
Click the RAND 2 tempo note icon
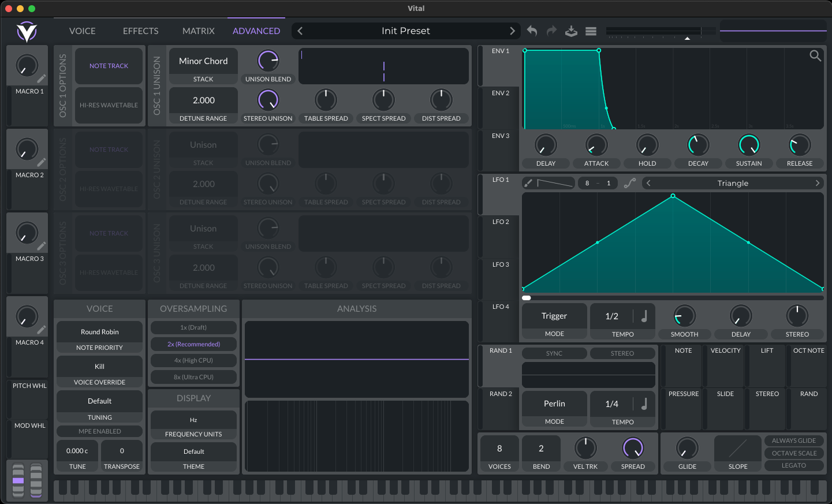644,404
